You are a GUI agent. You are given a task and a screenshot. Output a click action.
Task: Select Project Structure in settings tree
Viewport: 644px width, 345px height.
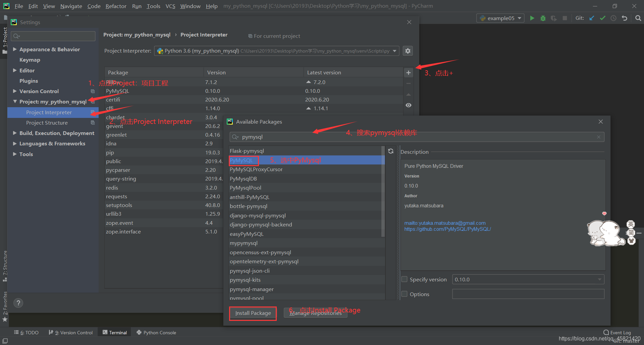[x=47, y=123]
